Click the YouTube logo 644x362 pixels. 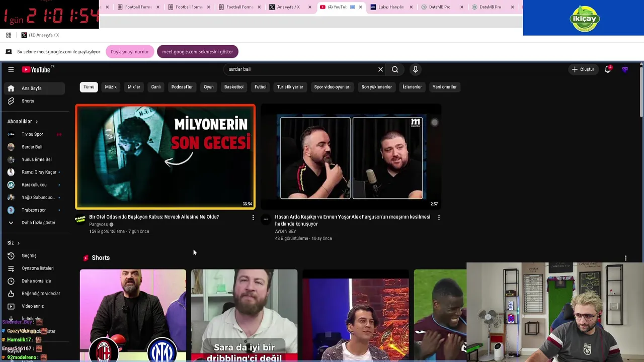coord(36,69)
